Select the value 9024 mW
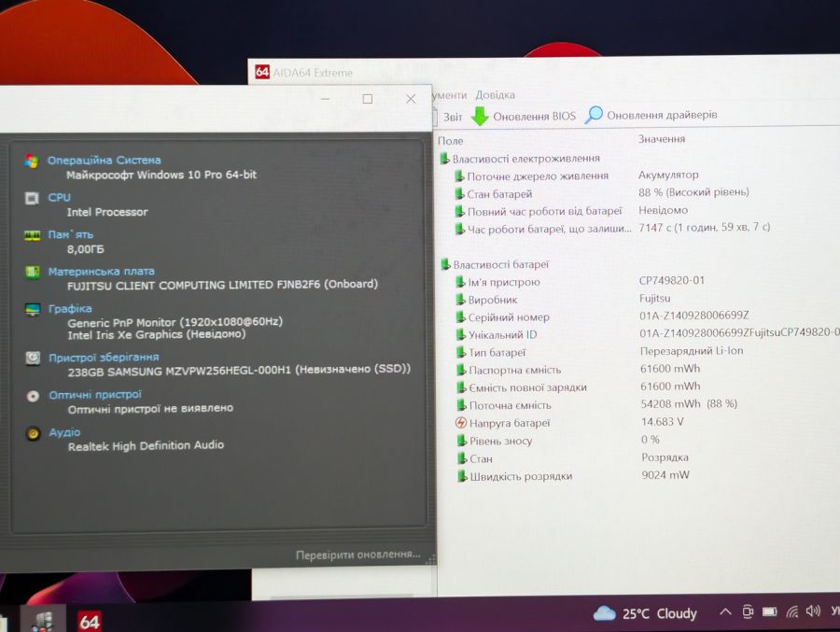This screenshot has width=840, height=632. tap(665, 475)
